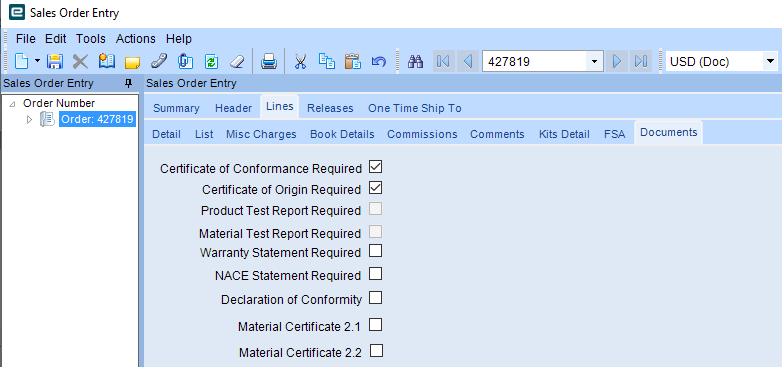Open the Comments sub-tab

pos(497,134)
